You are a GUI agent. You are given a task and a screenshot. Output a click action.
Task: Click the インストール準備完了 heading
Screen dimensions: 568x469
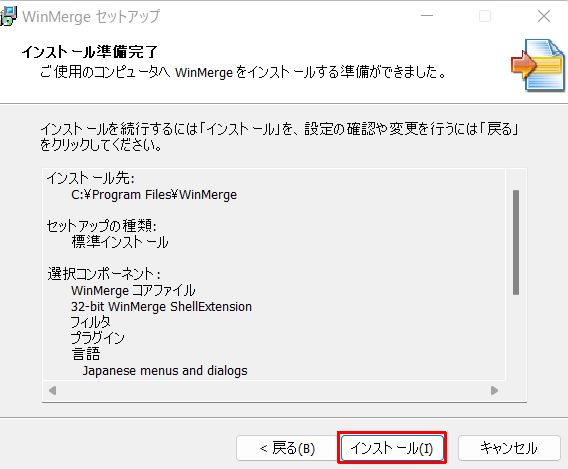tap(90, 52)
